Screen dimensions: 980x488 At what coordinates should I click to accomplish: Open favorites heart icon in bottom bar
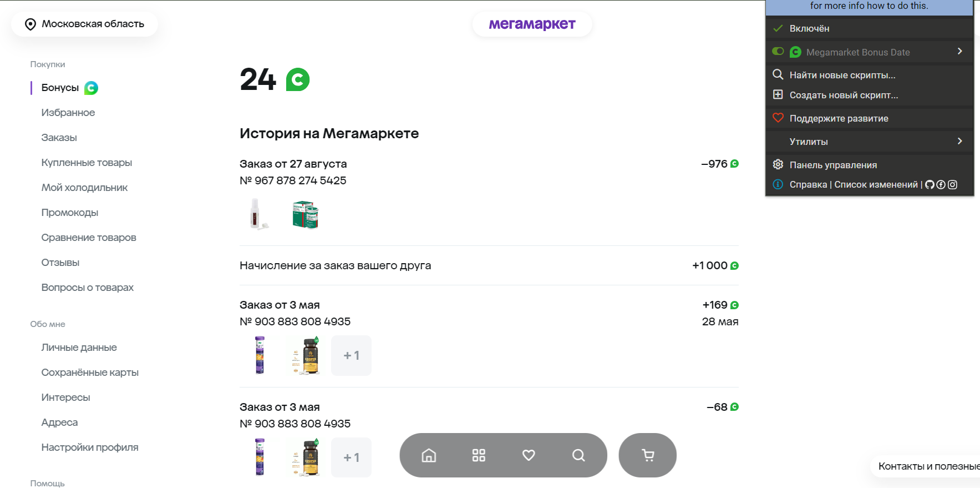click(x=529, y=455)
